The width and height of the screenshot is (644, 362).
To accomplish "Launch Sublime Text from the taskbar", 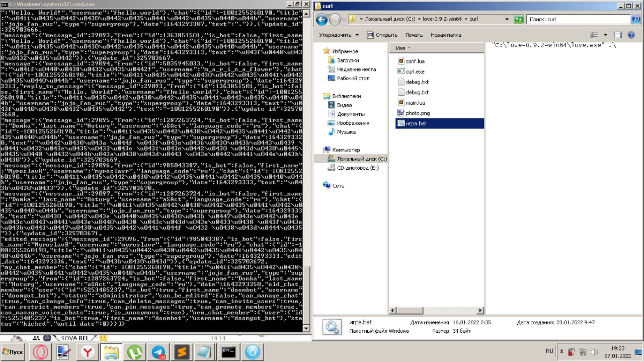I will coord(182,352).
